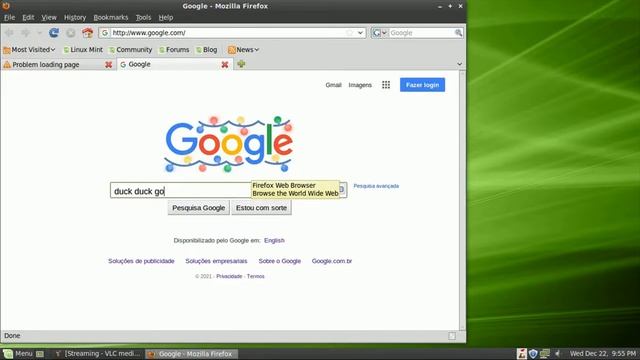Click the search magnifier in toolbar
This screenshot has width=640, height=360.
pos(458,33)
